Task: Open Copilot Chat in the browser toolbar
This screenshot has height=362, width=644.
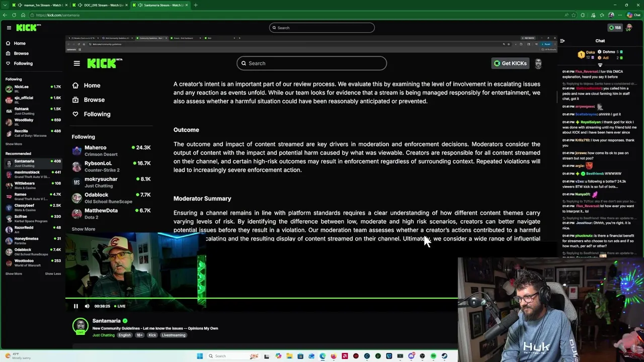Action: pyautogui.click(x=633, y=15)
